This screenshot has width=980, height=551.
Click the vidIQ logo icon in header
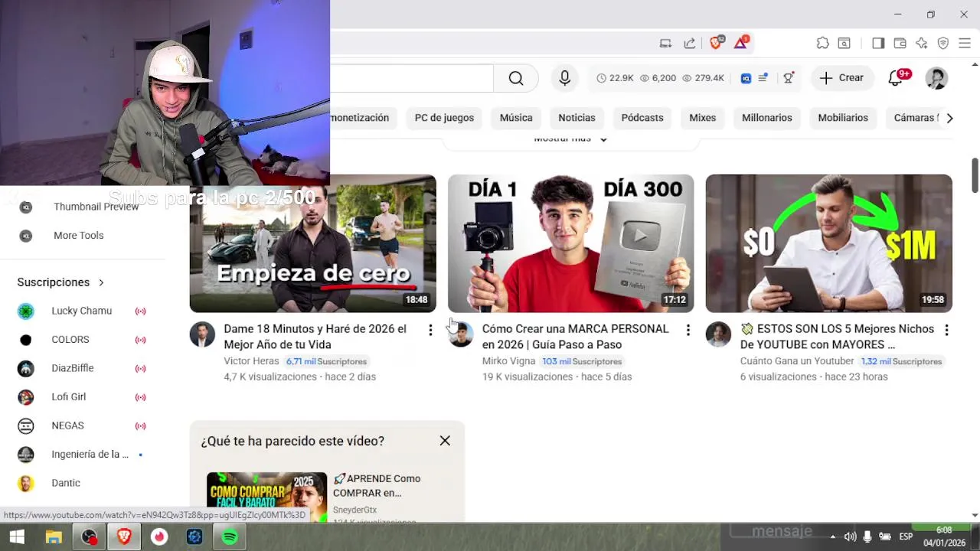pyautogui.click(x=746, y=78)
